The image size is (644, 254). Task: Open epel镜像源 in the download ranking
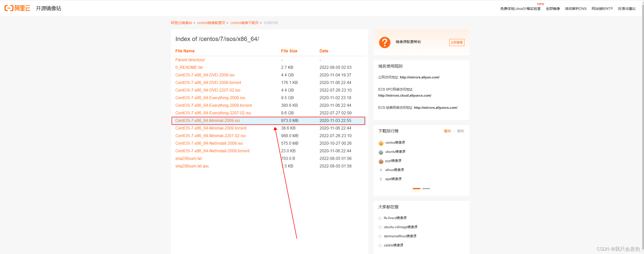click(x=393, y=179)
